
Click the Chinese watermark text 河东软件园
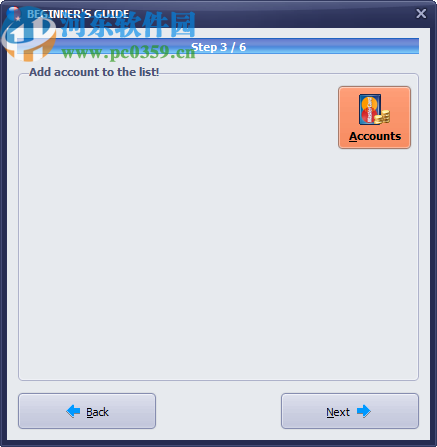pyautogui.click(x=128, y=25)
